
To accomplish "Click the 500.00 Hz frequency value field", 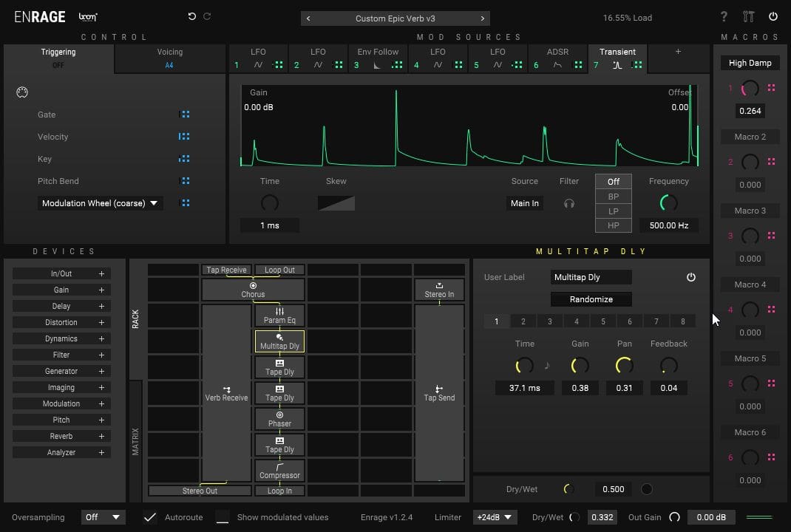I will coord(669,225).
